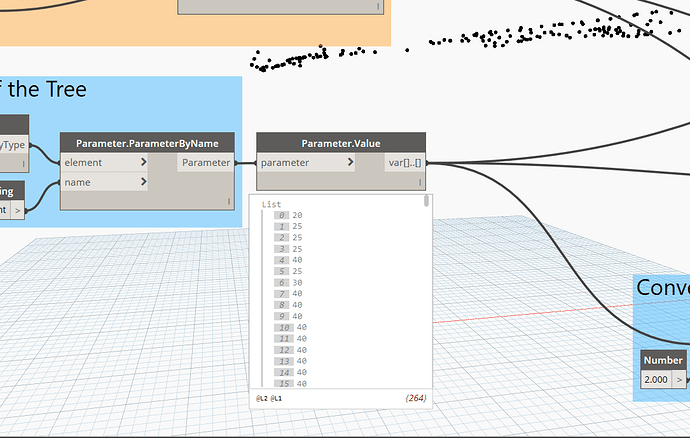Viewport: 690px width, 438px height.
Task: Select list index 14 value 40
Action: click(290, 372)
